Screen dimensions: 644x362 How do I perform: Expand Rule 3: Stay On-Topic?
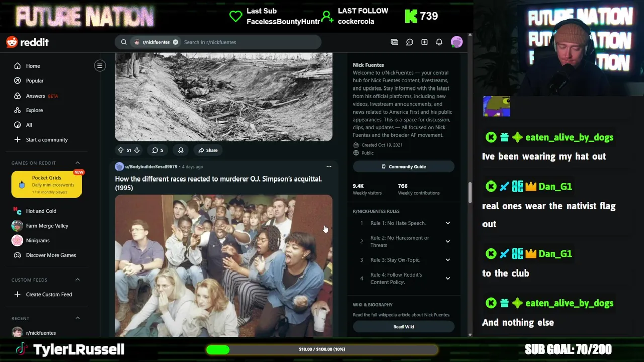click(x=404, y=260)
